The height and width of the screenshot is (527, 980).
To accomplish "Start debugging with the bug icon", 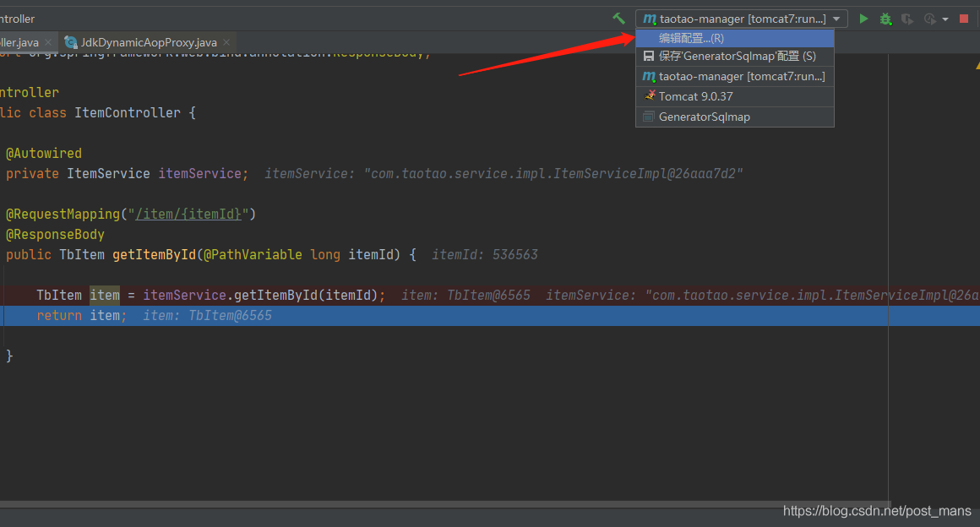I will (885, 18).
